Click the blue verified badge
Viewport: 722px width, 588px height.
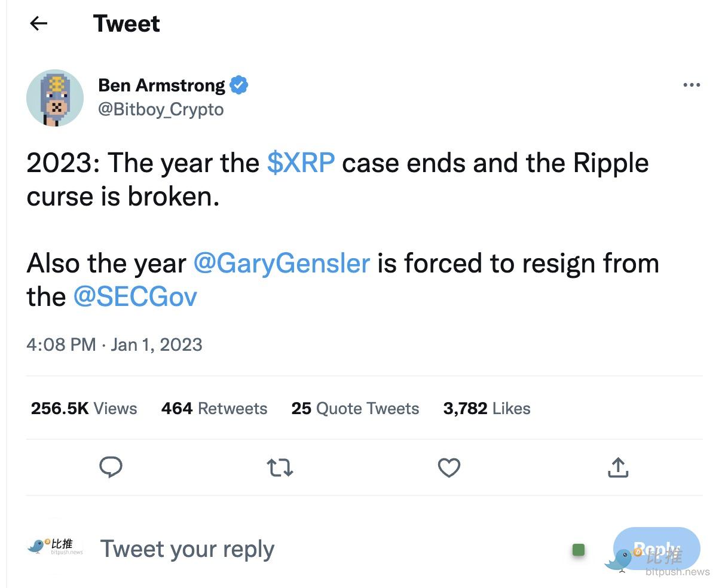pyautogui.click(x=239, y=85)
